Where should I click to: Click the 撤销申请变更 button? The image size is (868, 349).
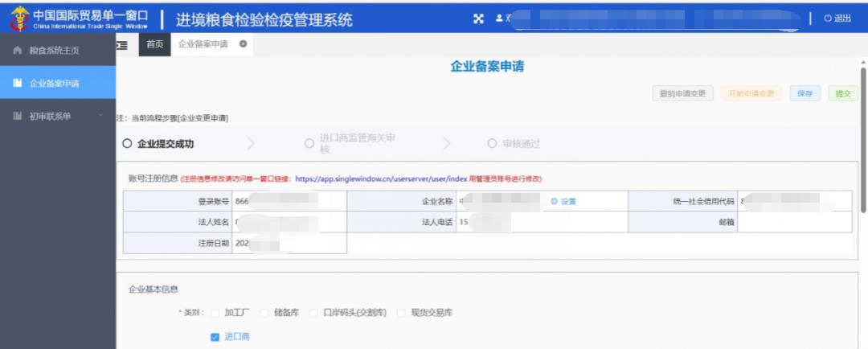(682, 93)
